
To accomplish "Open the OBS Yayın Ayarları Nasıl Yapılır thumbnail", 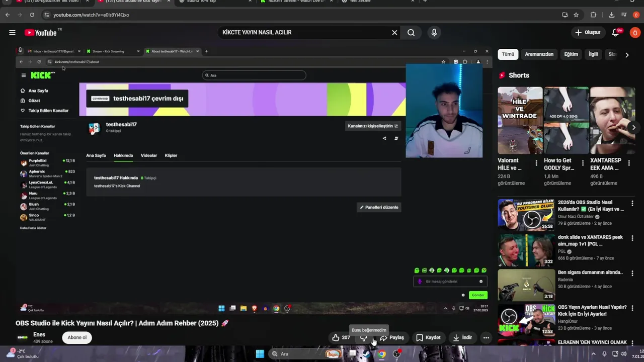I will tap(526, 320).
